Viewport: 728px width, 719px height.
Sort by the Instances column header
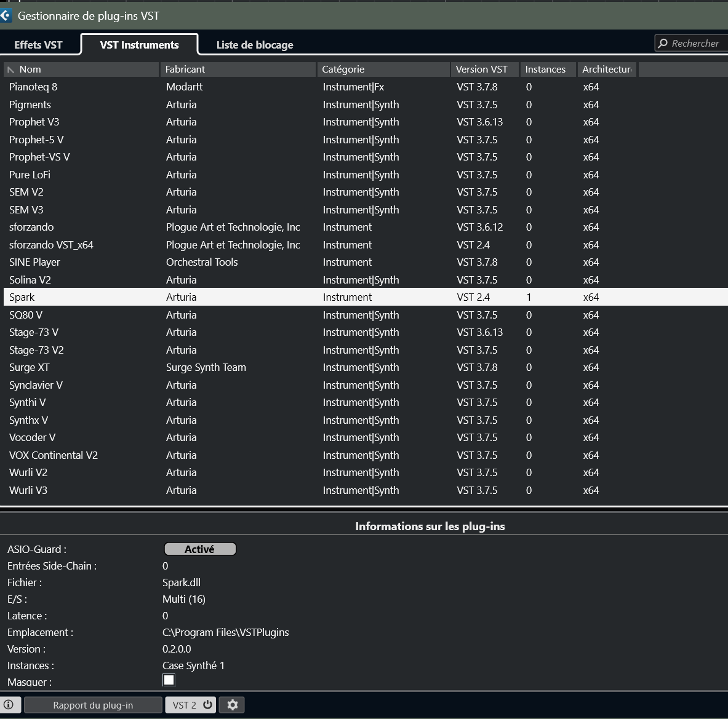tap(547, 70)
